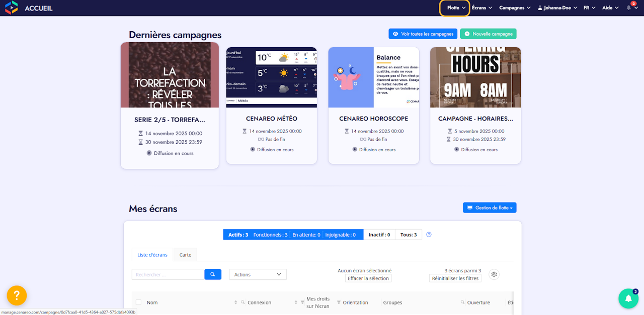This screenshot has height=315, width=644.
Task: Click the La Torrefaction campaign thumbnail
Action: [x=170, y=75]
